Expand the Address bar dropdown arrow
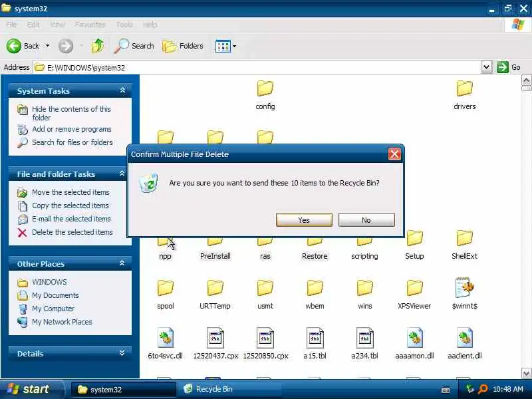Image resolution: width=532 pixels, height=399 pixels. (486, 67)
